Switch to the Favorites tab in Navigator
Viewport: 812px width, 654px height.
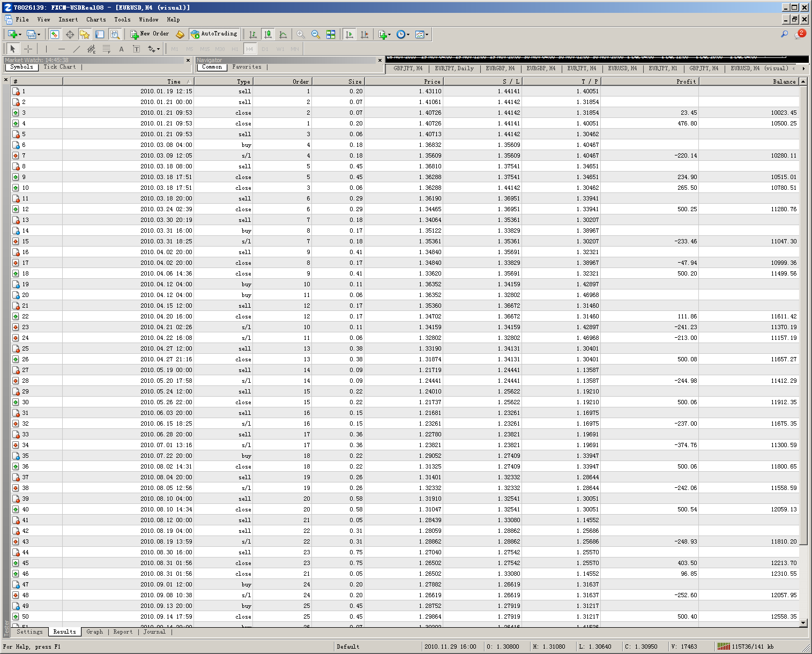click(x=247, y=67)
